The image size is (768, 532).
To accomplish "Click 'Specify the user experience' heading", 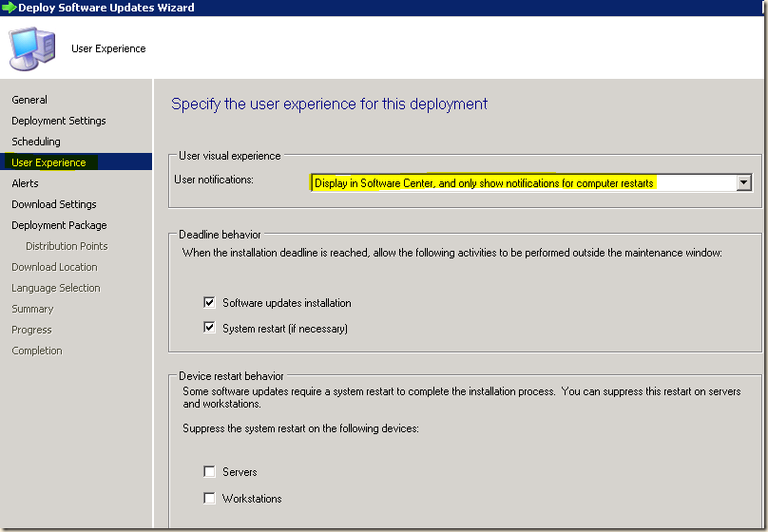I will (329, 104).
